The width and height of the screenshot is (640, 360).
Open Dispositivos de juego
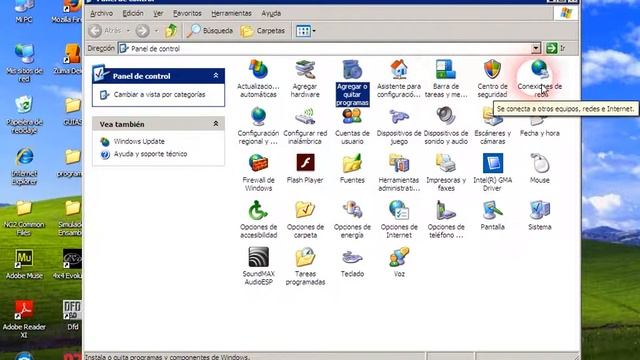(x=399, y=126)
